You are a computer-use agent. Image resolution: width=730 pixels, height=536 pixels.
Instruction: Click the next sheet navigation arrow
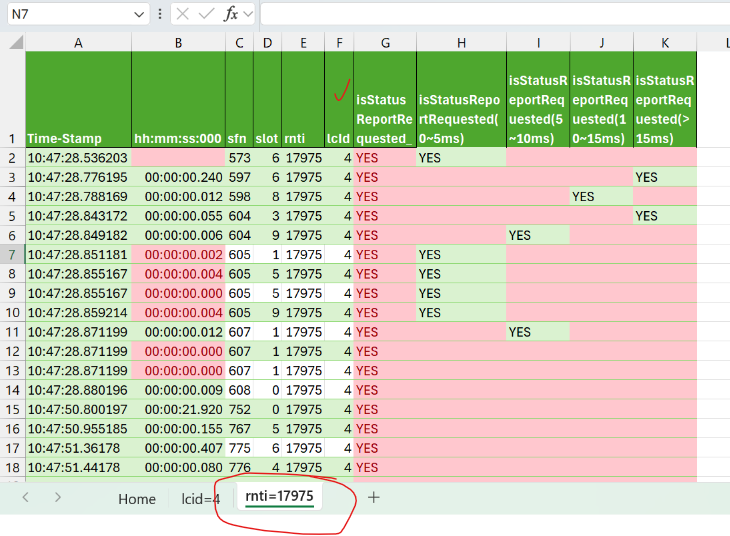pos(58,497)
